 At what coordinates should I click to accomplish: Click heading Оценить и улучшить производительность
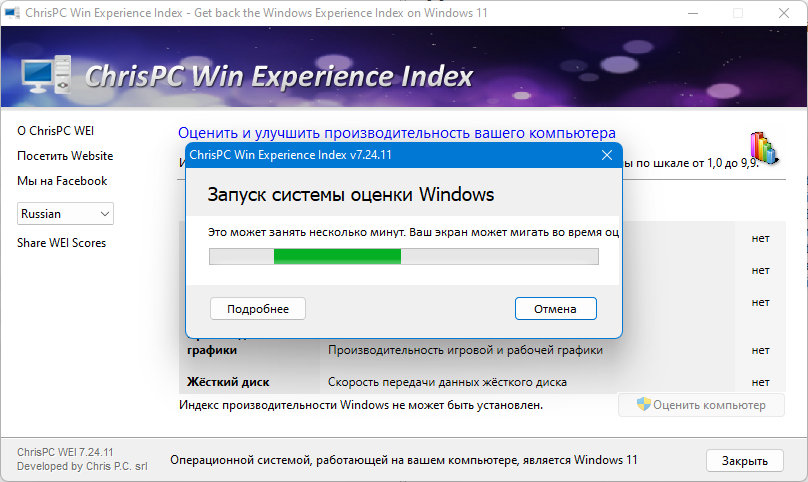[x=397, y=133]
